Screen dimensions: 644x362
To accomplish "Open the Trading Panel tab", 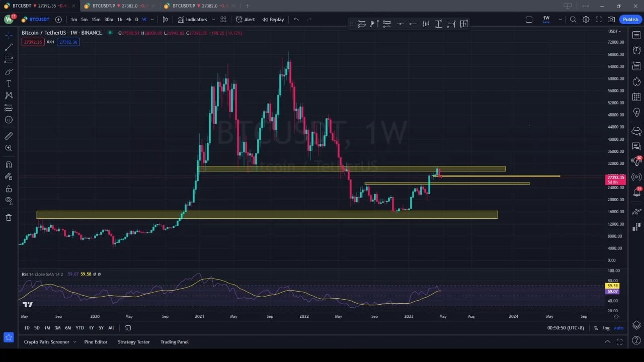I will click(175, 342).
